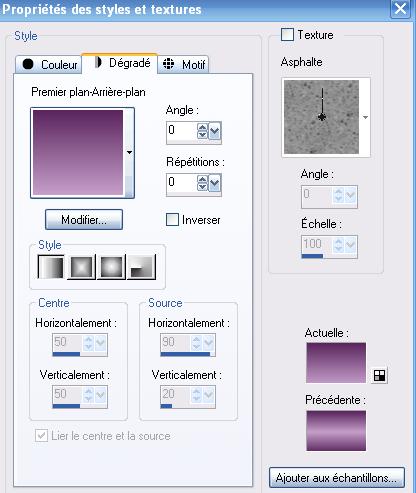Screen dimensions: 416x493
Task: Toggle the Inverser checkbox
Action: pos(172,220)
